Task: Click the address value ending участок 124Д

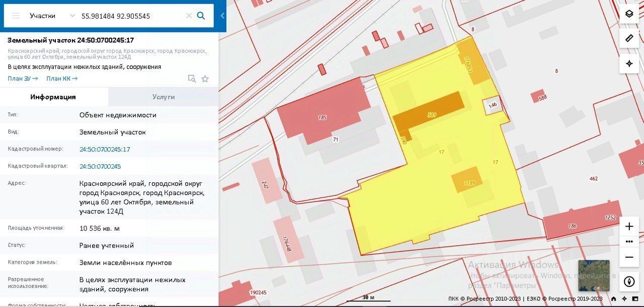Action: 142,197
